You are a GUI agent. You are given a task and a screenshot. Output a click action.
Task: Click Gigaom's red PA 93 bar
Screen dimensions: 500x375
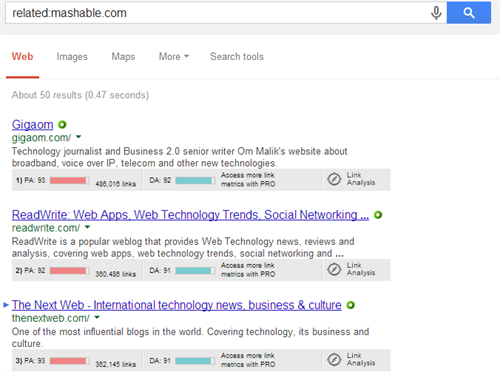70,180
